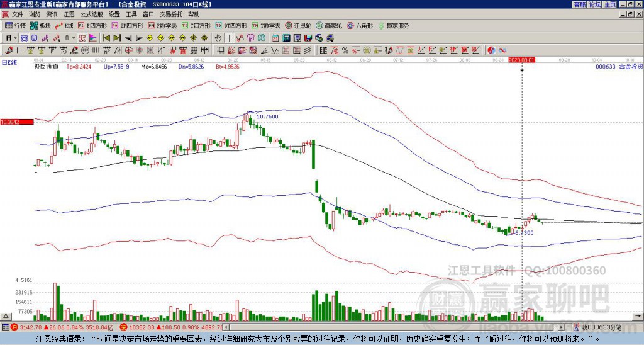Open the 交易委托 menu
644x345 pixels.
(171, 14)
